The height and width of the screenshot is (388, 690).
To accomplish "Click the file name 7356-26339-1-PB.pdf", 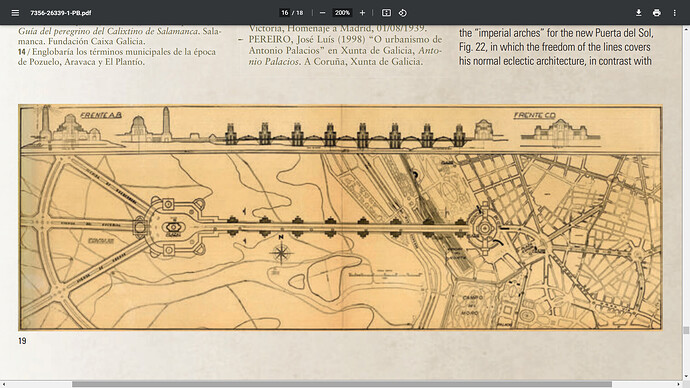I will (60, 13).
